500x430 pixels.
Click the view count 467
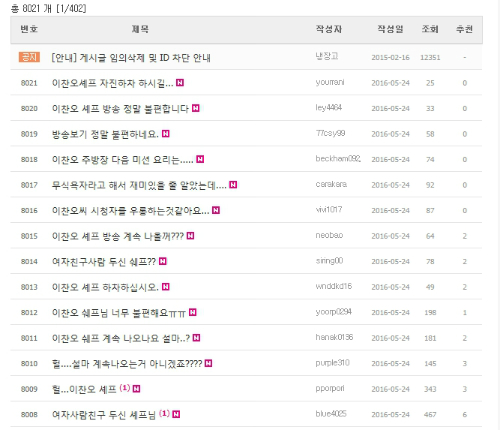pyautogui.click(x=430, y=415)
